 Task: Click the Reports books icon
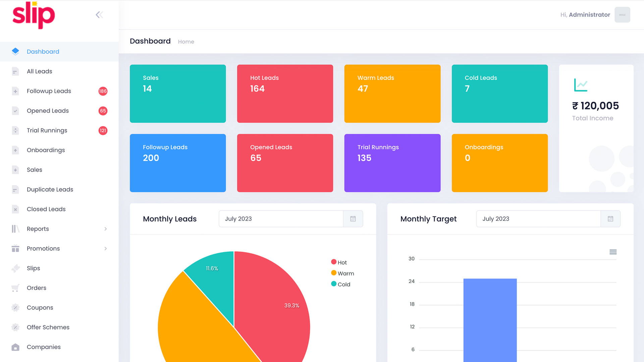(x=15, y=229)
